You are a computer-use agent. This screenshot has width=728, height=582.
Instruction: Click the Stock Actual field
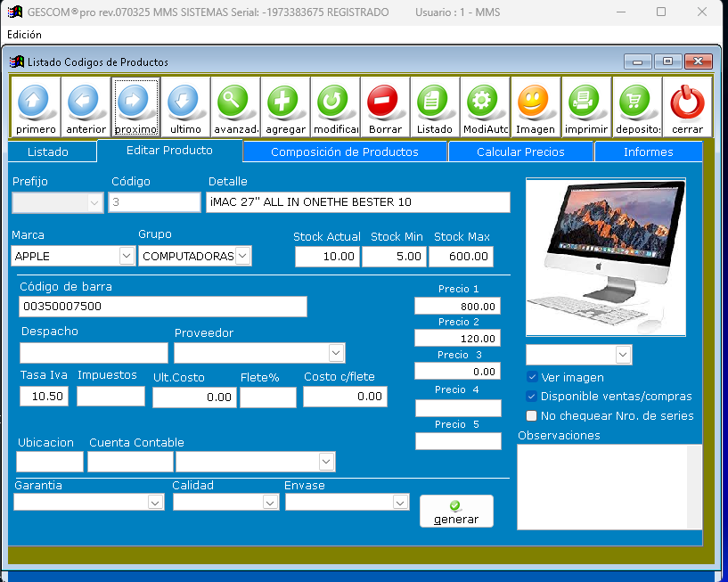(327, 257)
